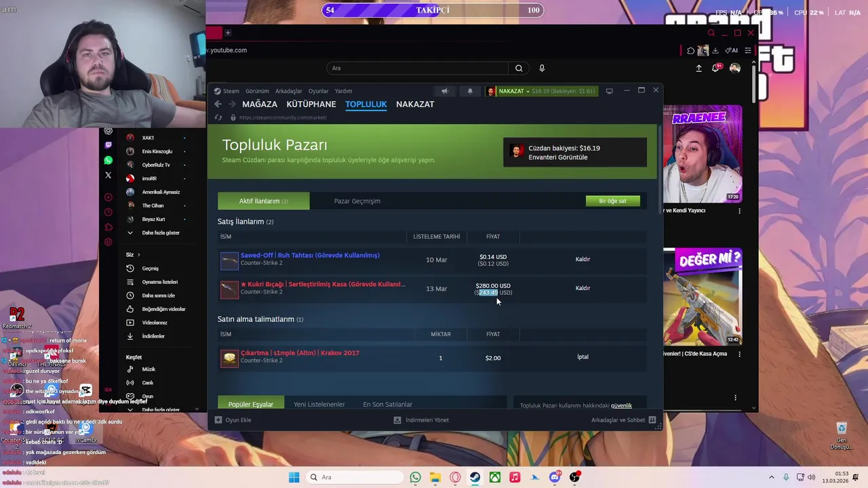Image resolution: width=868 pixels, height=488 pixels.
Task: Select Aktif İlanlarım tab
Action: point(264,201)
